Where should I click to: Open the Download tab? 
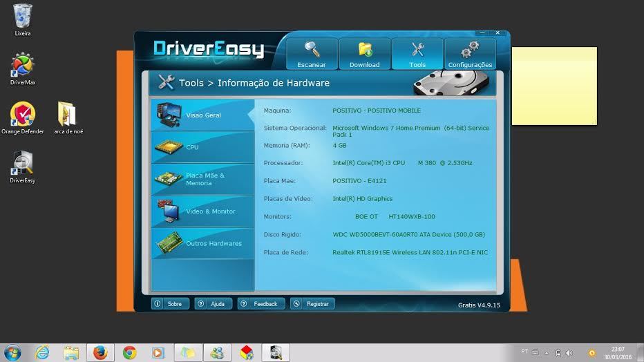point(364,54)
